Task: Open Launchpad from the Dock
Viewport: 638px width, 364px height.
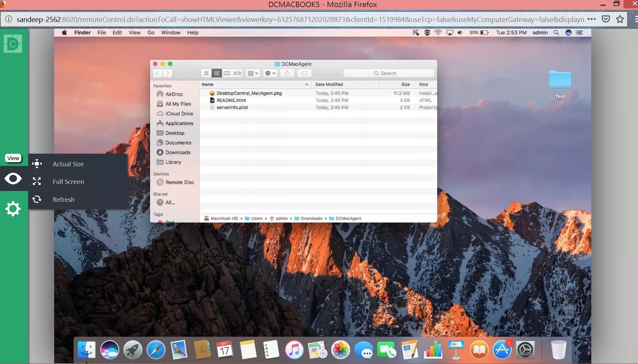Action: pos(133,350)
